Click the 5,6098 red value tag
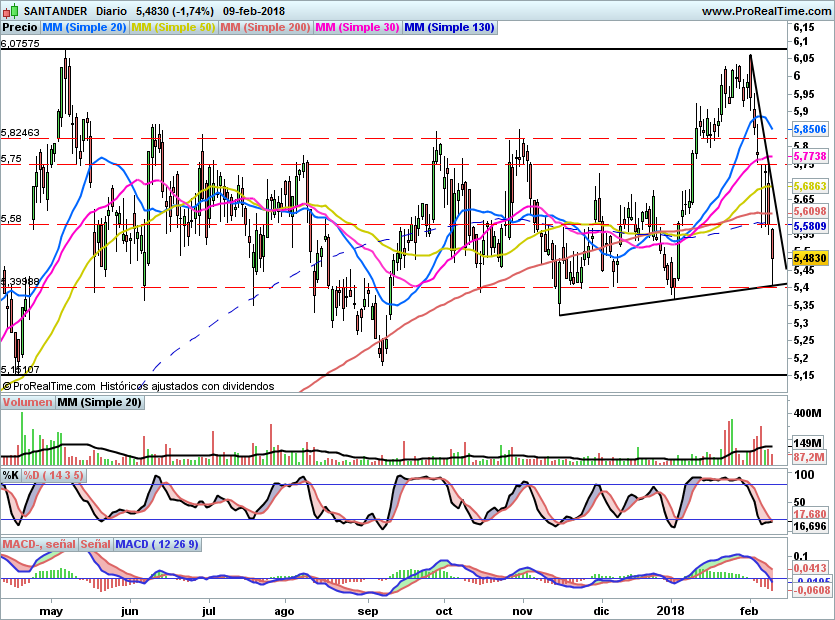 [810, 211]
